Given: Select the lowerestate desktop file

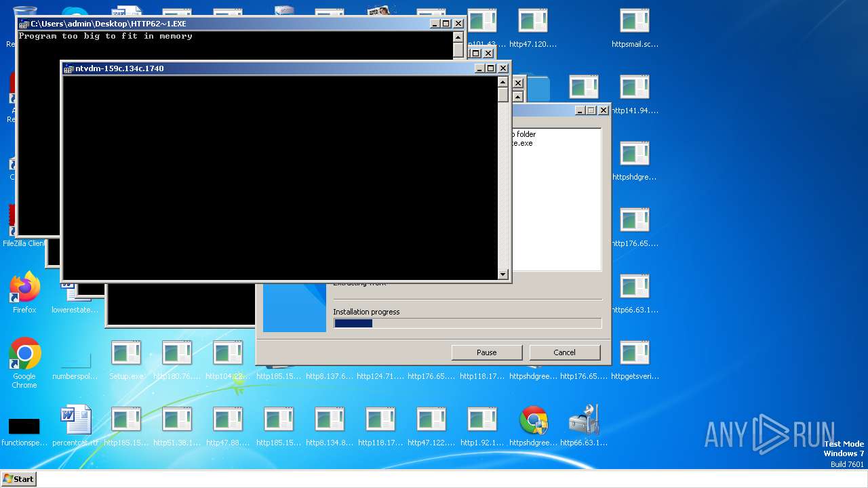Looking at the screenshot, I should pyautogui.click(x=75, y=310).
